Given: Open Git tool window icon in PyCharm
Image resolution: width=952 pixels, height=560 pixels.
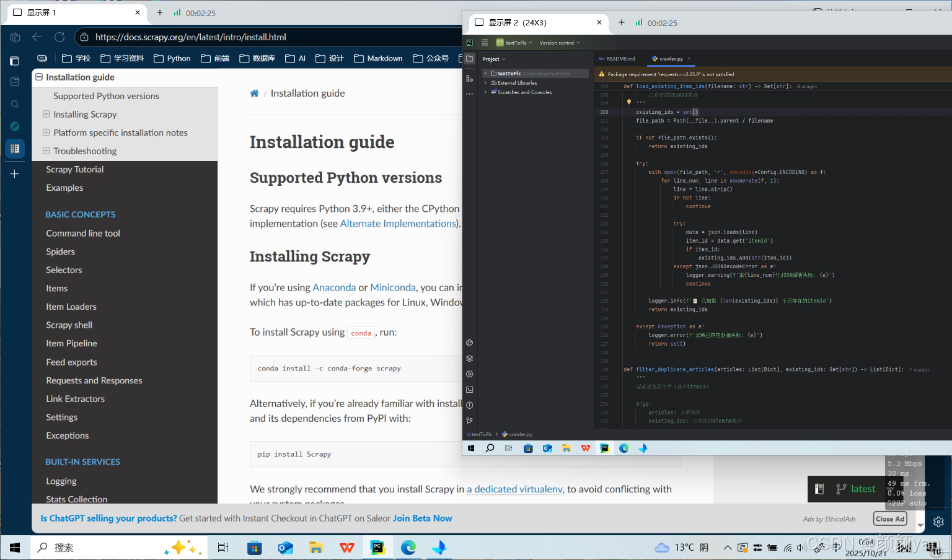Looking at the screenshot, I should tap(469, 421).
